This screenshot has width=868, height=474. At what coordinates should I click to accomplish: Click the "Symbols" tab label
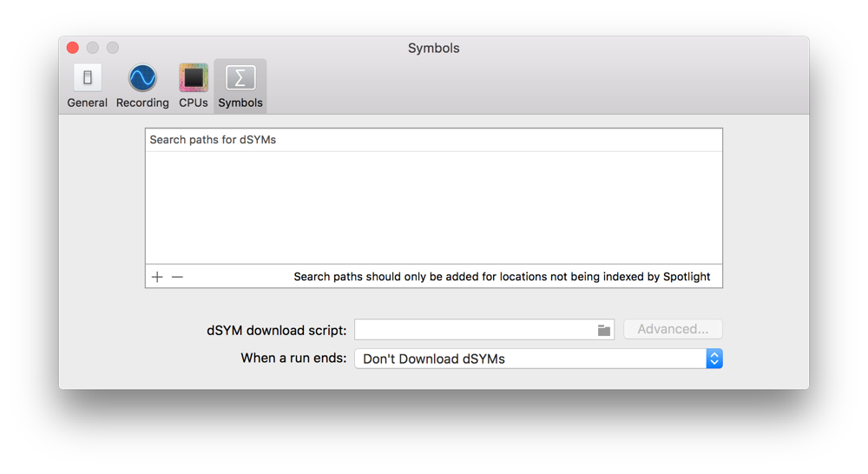click(x=240, y=102)
